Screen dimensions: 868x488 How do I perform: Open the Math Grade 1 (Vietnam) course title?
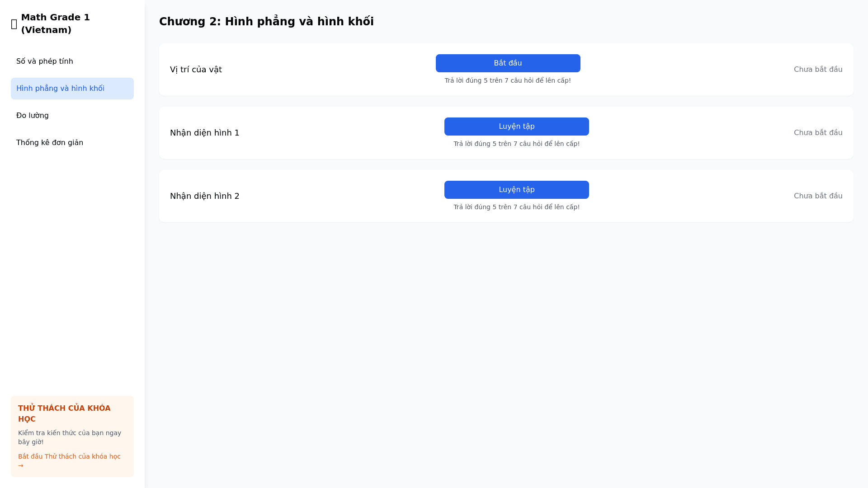tap(55, 23)
